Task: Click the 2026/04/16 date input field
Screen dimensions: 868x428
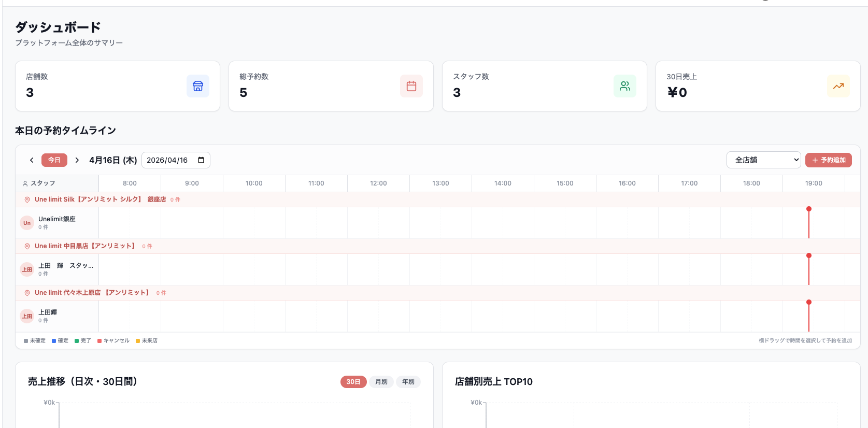Action: coord(176,160)
